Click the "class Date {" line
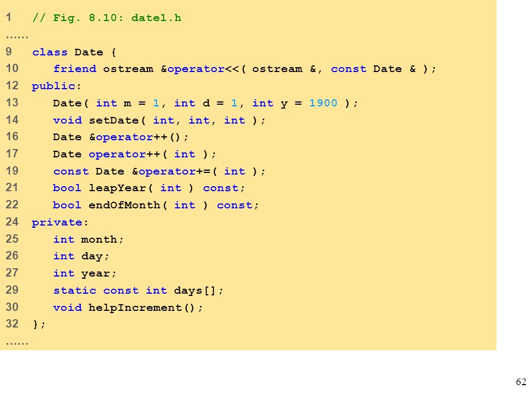 point(74,52)
